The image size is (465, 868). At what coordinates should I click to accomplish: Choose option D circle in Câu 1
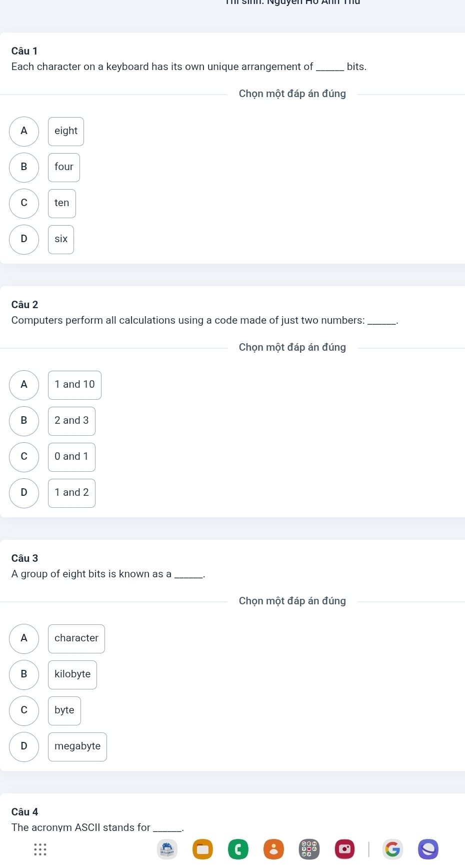24,239
